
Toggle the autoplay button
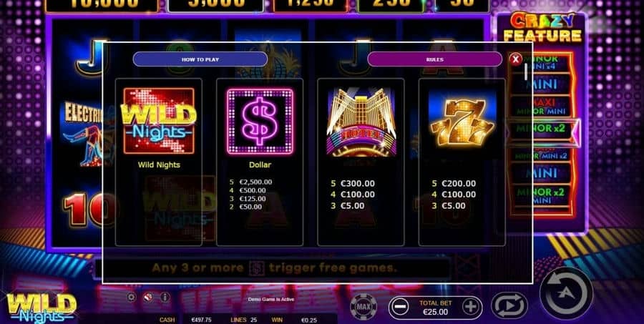click(x=509, y=306)
